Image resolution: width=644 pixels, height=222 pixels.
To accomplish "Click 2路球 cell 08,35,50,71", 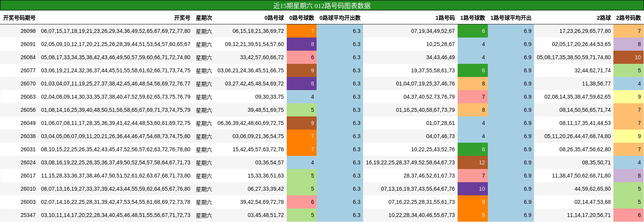I will [x=596, y=162].
